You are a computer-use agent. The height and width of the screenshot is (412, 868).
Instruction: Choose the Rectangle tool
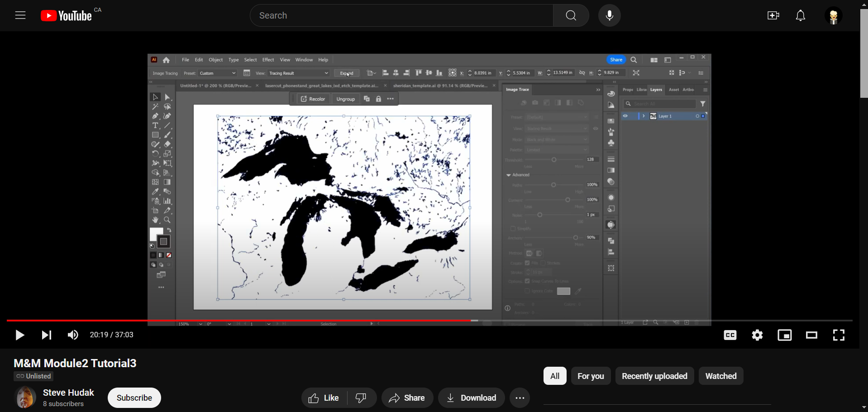[156, 134]
